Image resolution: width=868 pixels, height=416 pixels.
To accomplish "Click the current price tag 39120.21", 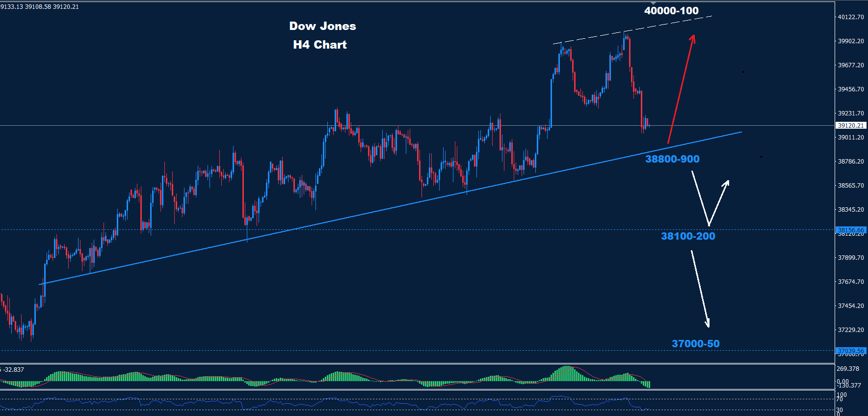I will pyautogui.click(x=850, y=126).
